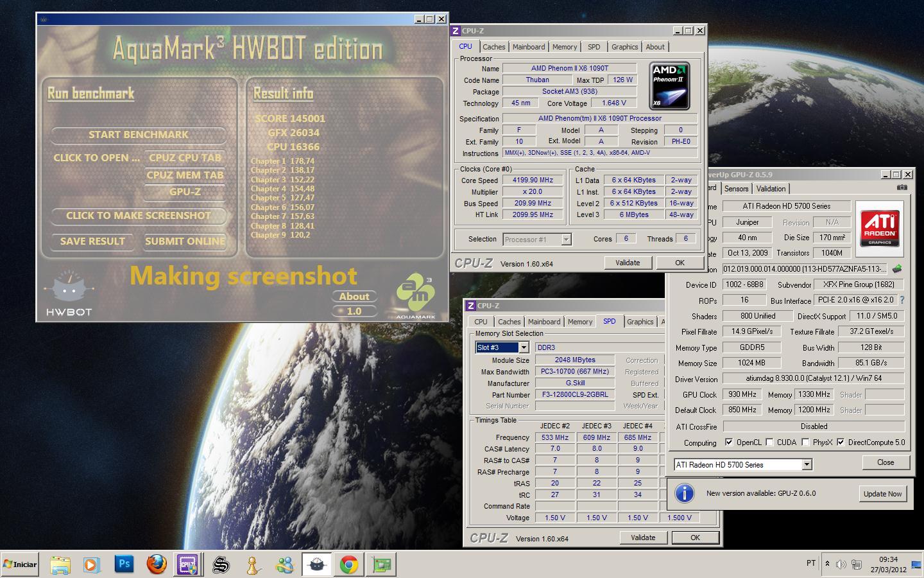This screenshot has width=924, height=578.
Task: Click the ATI Radeon logo in GPU-Z
Action: 879,229
